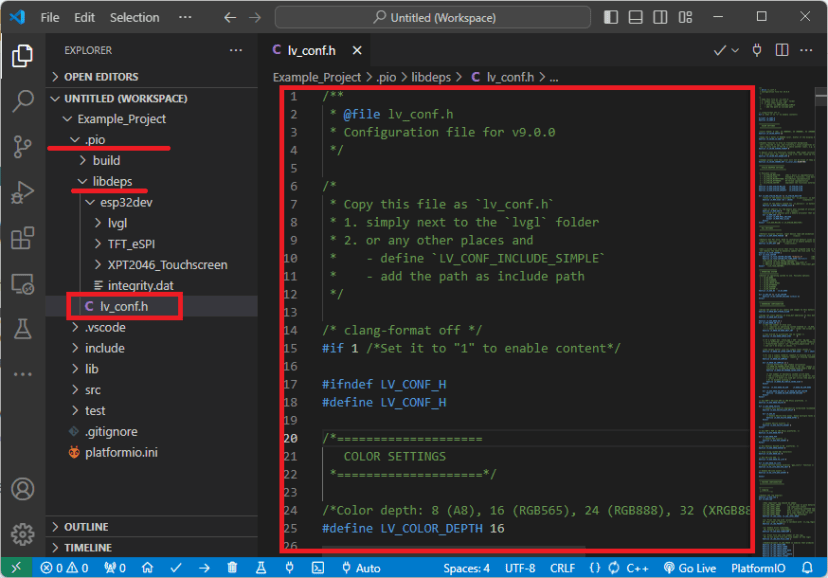The image size is (828, 578).
Task: Collapse the libdeps folder
Action: [x=109, y=181]
